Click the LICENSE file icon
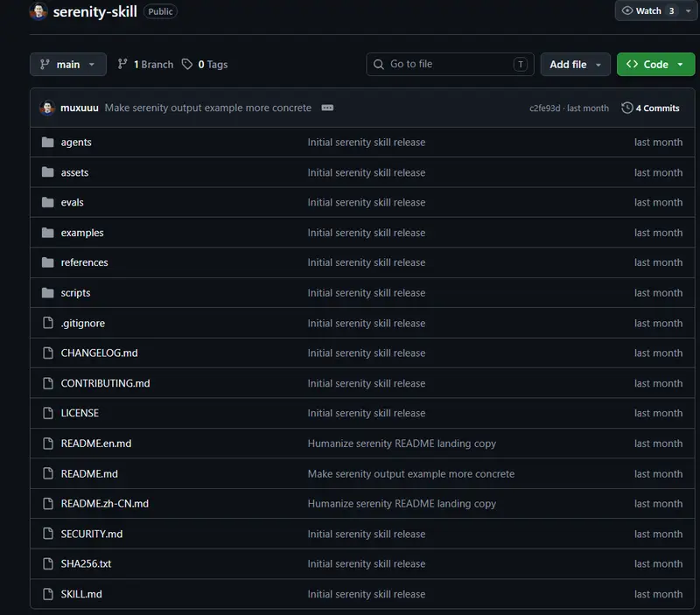This screenshot has width=700, height=615. click(48, 413)
